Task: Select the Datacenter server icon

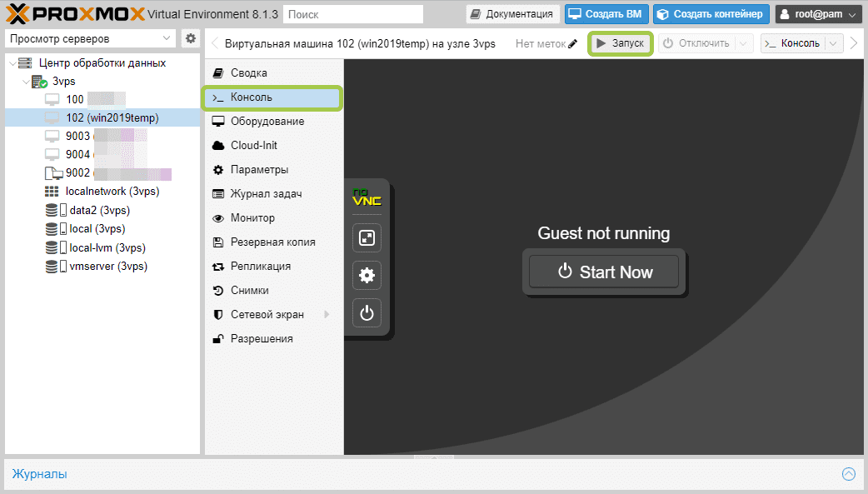Action: [25, 63]
